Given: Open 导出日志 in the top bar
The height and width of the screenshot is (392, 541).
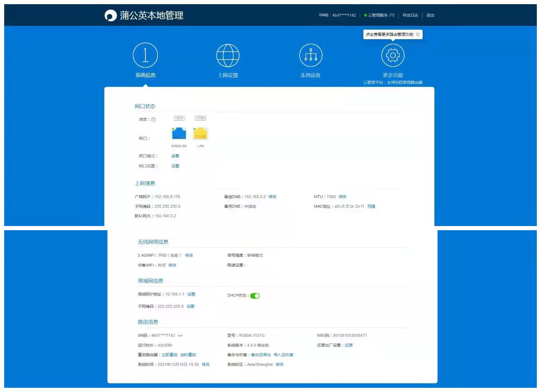Looking at the screenshot, I should pyautogui.click(x=411, y=15).
